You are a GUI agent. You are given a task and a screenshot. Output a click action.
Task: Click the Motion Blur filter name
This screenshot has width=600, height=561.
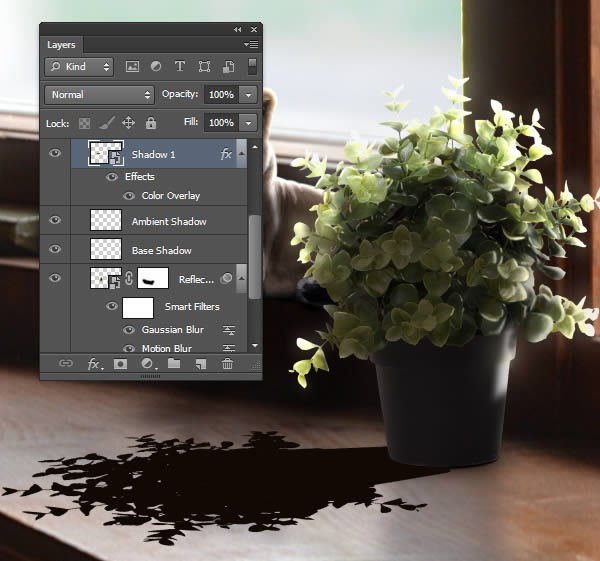point(167,348)
